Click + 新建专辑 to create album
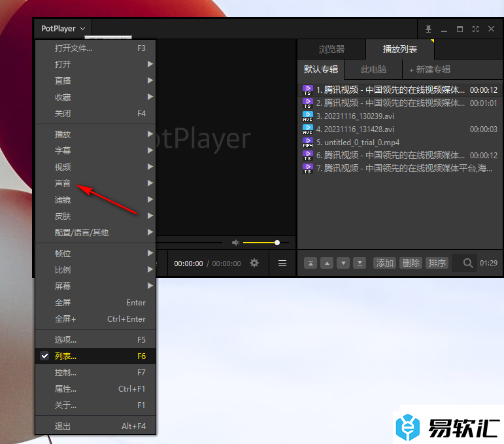The width and height of the screenshot is (504, 444). (429, 69)
